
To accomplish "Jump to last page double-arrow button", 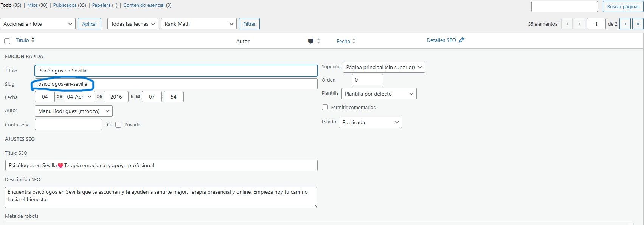I will coord(638,24).
